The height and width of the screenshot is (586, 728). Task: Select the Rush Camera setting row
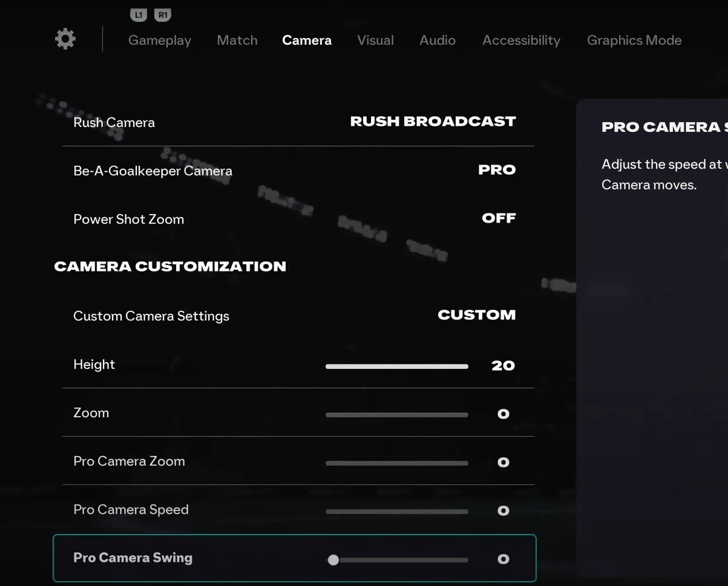(x=298, y=122)
